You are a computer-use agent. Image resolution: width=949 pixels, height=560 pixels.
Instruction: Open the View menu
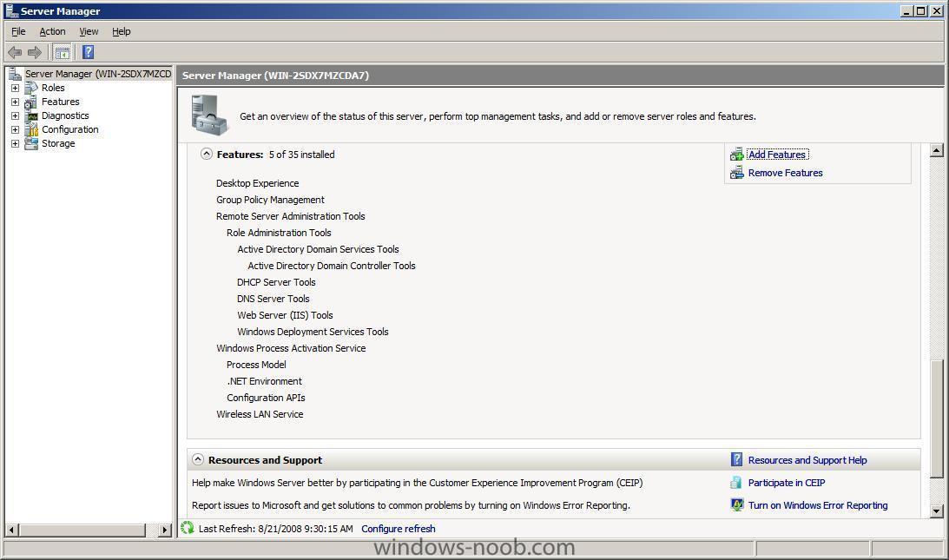[x=89, y=31]
